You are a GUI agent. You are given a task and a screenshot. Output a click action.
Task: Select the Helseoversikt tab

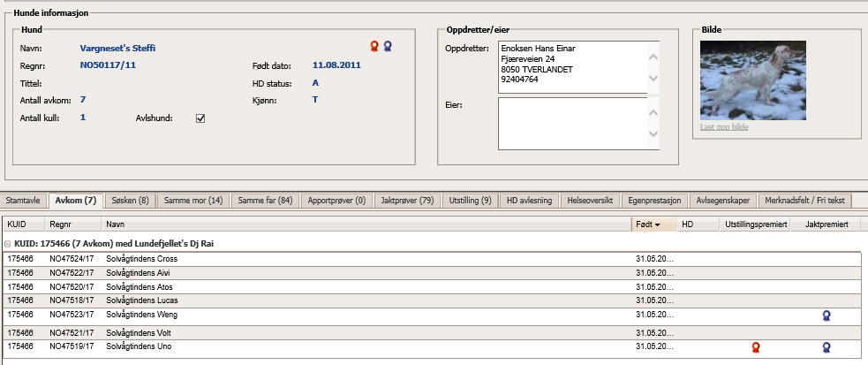click(592, 201)
